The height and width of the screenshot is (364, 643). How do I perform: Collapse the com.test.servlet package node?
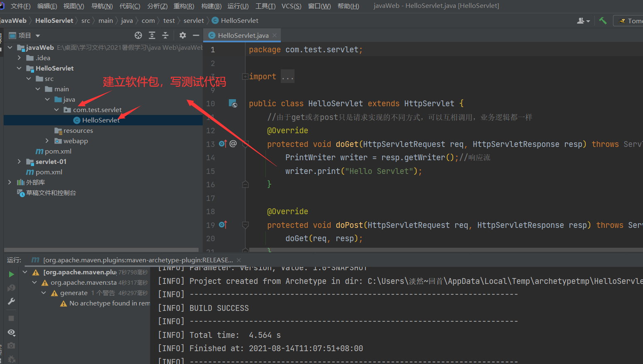56,110
